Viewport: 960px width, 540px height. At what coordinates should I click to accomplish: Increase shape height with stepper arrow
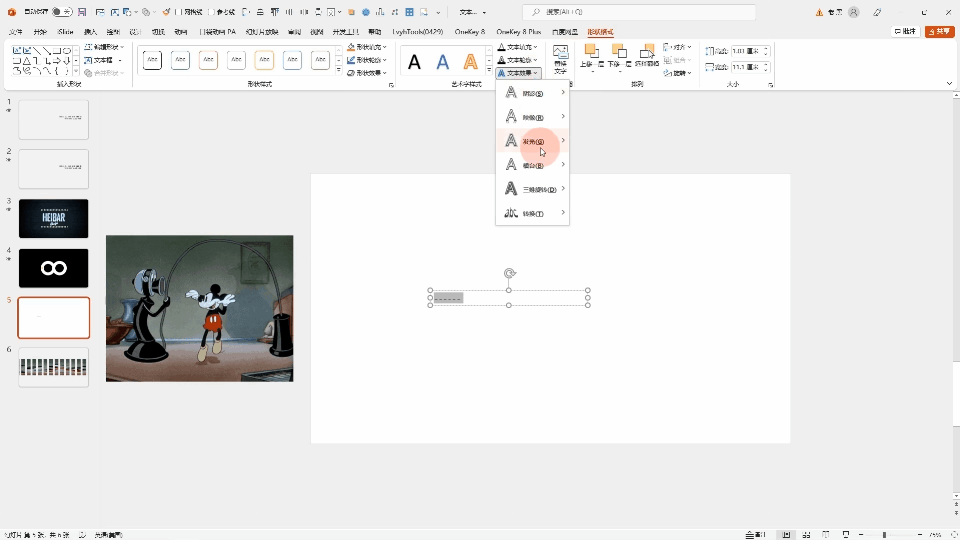(x=766, y=48)
